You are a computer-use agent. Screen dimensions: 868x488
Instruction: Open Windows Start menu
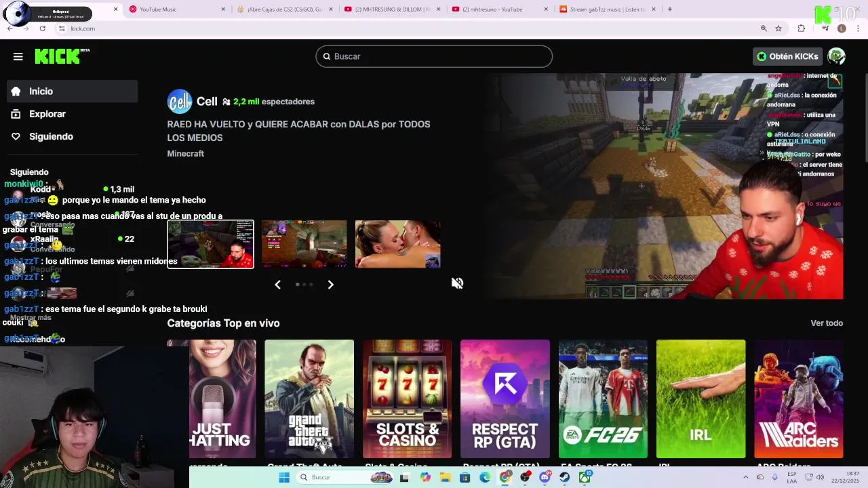[x=284, y=478]
